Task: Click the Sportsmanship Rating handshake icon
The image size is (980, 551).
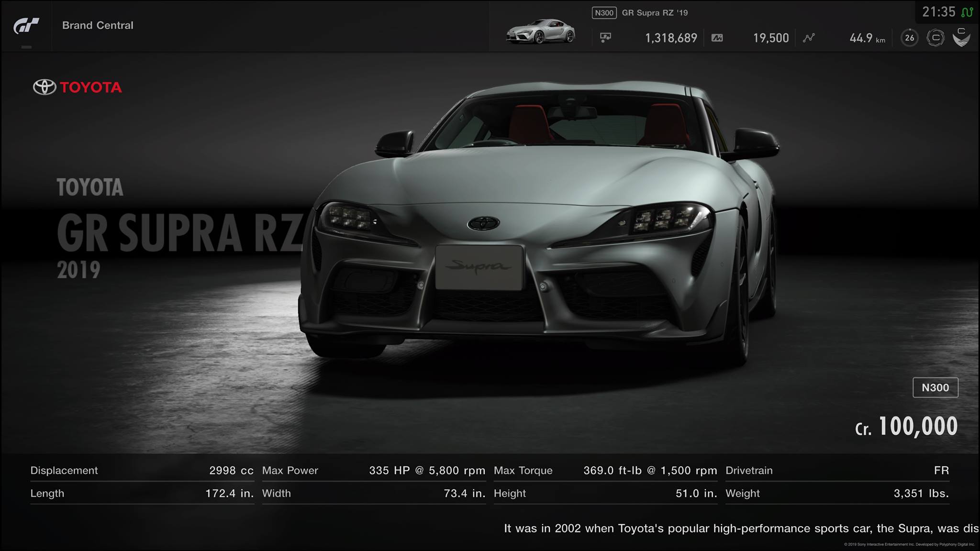Action: point(961,38)
